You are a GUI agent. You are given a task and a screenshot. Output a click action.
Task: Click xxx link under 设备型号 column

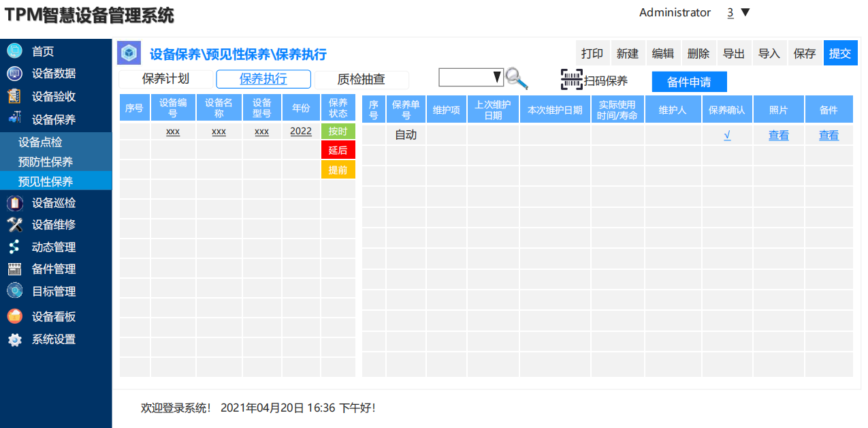click(x=261, y=131)
